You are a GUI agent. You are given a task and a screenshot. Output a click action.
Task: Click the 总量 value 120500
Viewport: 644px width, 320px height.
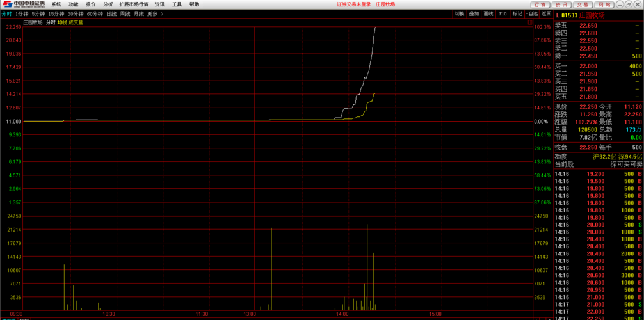pyautogui.click(x=587, y=130)
